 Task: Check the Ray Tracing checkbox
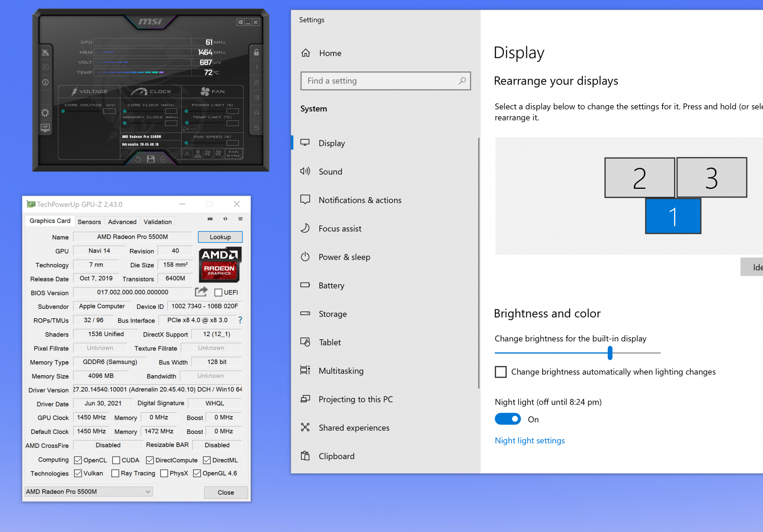[x=115, y=473]
